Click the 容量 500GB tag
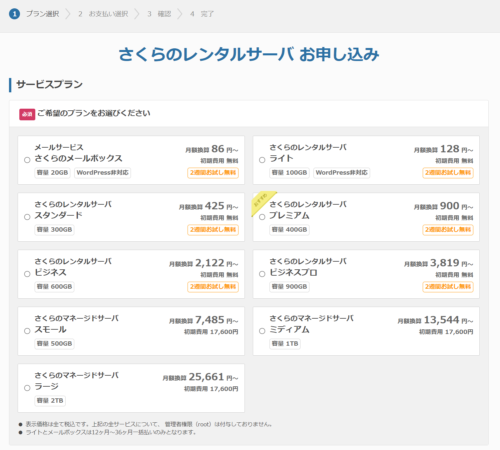500x450 pixels. point(54,344)
